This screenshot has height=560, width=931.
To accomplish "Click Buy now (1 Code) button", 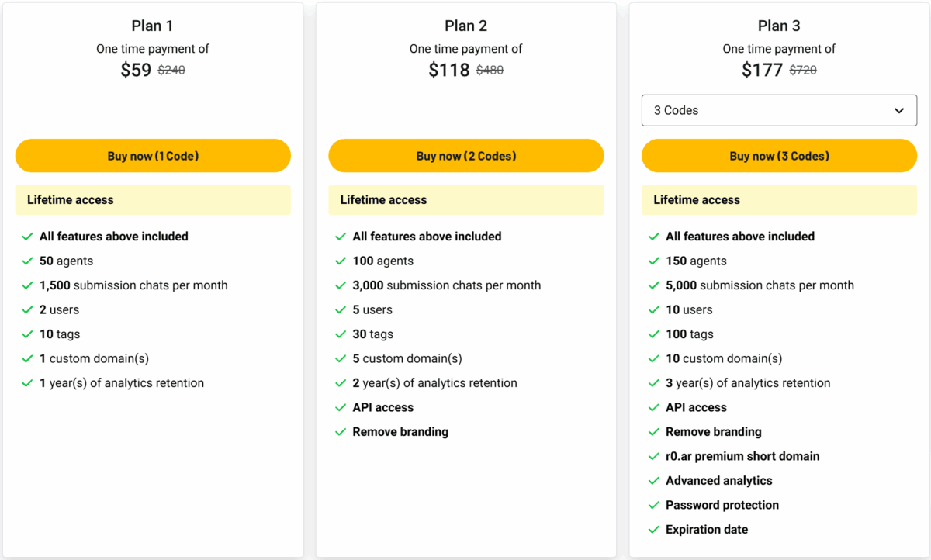I will (x=153, y=156).
